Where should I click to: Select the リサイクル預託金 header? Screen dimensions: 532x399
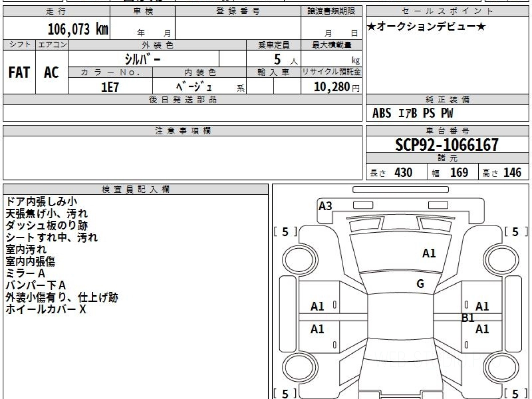pos(332,72)
